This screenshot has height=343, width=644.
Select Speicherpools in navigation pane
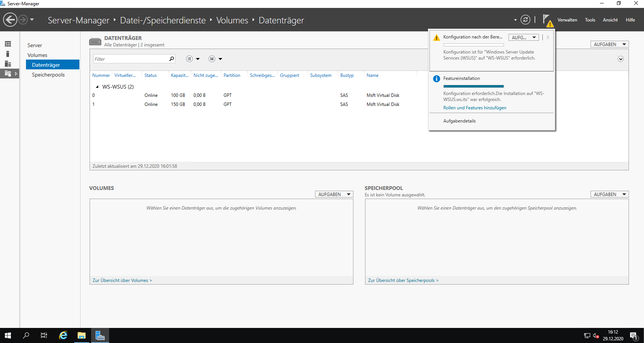tap(48, 75)
